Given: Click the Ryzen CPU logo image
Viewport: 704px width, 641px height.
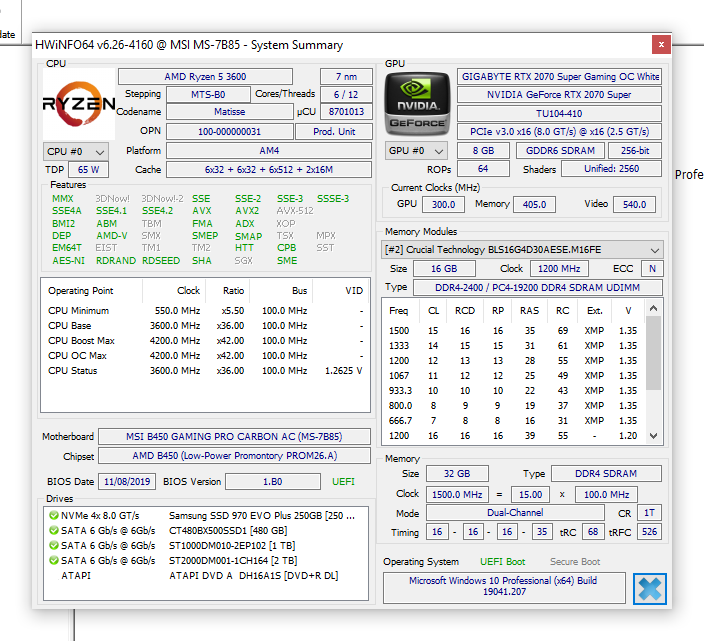Looking at the screenshot, I should coord(79,104).
